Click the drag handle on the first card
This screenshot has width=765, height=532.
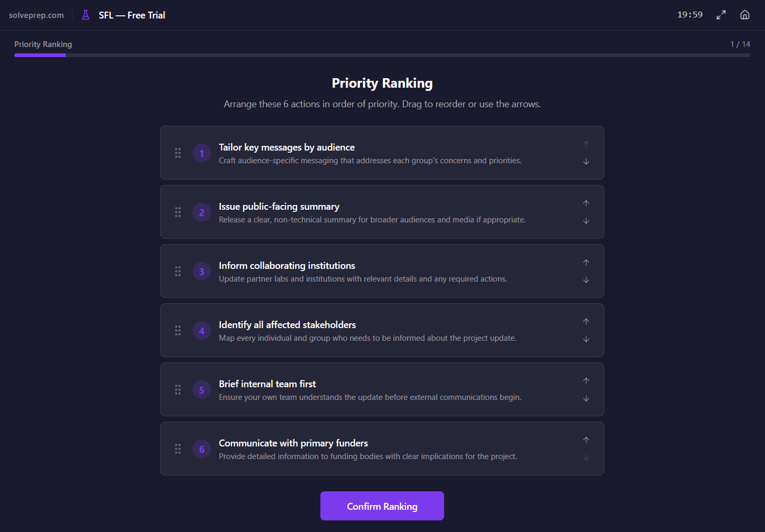point(178,153)
